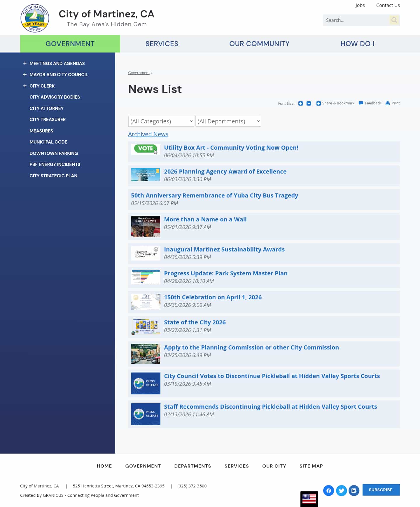Viewport: 420px width, 507px height.
Task: Open 150th Celebration on April 1 article
Action: (x=213, y=297)
